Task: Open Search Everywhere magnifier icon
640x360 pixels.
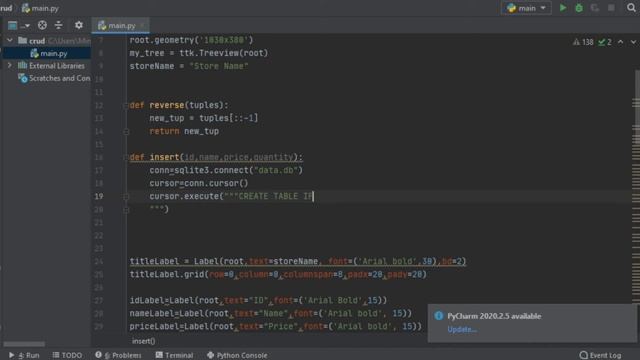Action: coord(631,8)
